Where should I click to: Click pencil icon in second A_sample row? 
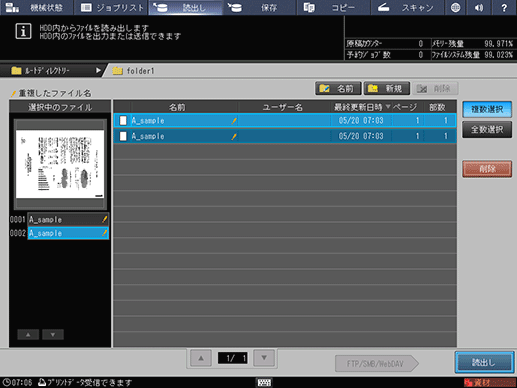234,136
